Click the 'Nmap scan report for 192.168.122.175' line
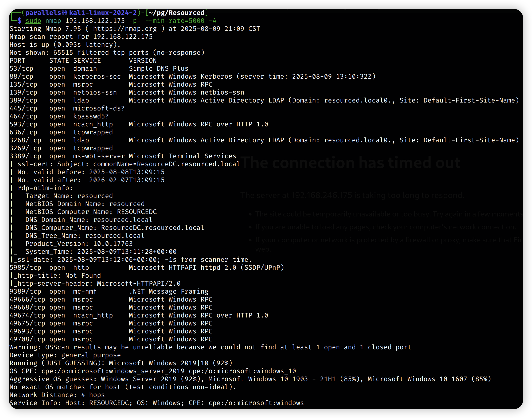532x418 pixels. tap(81, 37)
